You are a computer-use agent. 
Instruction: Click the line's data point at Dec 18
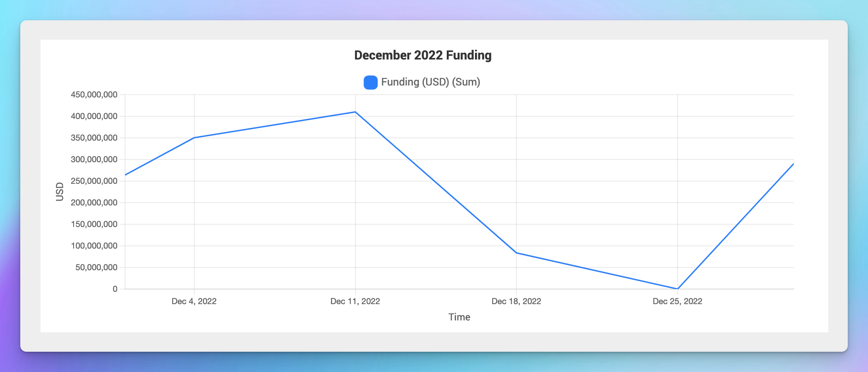(516, 253)
